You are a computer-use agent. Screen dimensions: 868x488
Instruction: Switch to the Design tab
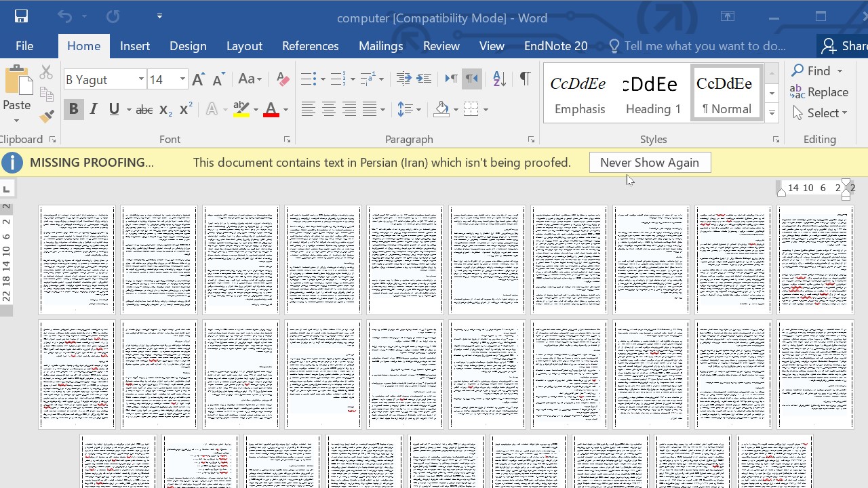point(188,46)
